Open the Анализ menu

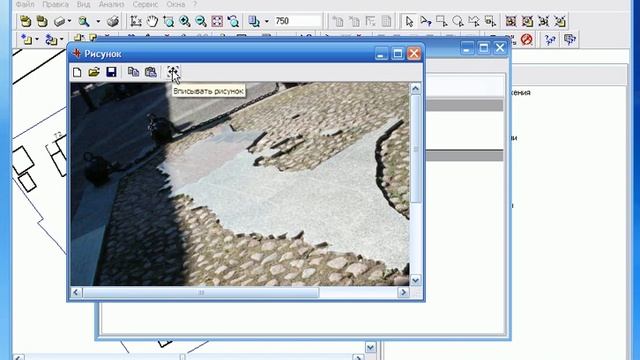coord(111,4)
